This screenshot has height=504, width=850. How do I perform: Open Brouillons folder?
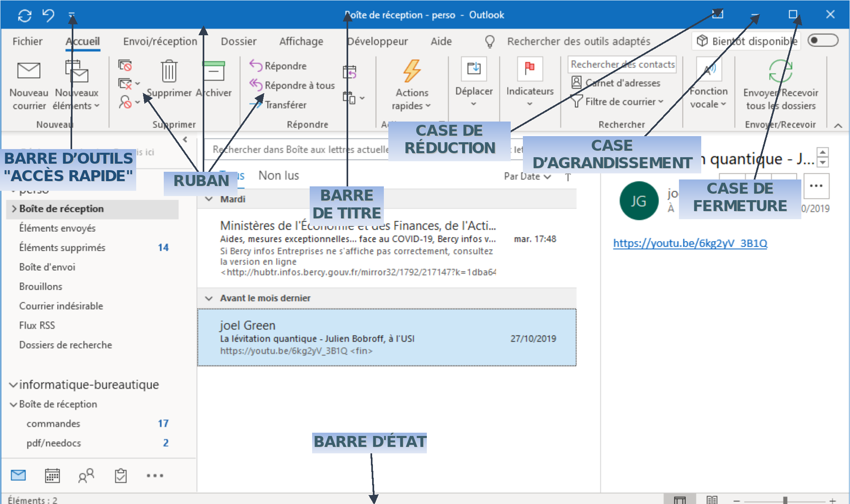41,286
